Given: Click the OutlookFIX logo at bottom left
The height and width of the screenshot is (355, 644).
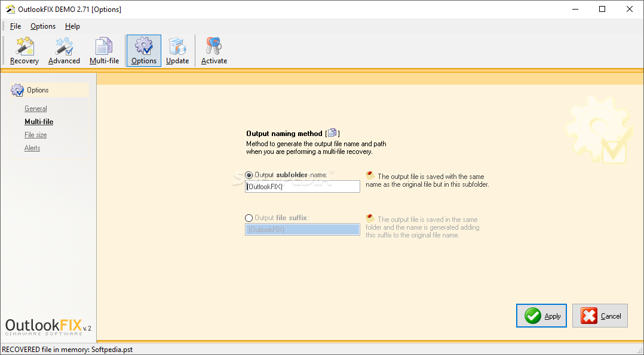Looking at the screenshot, I should tap(48, 327).
